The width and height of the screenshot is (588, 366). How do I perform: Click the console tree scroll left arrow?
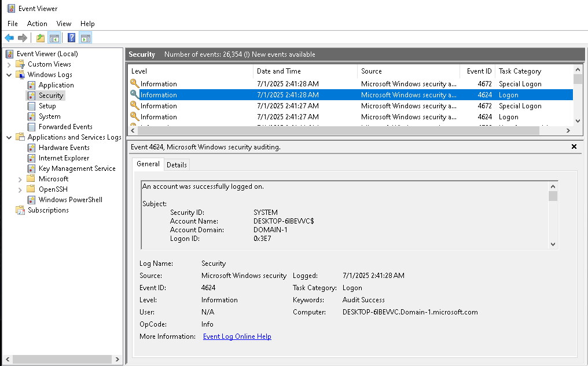pos(8,359)
